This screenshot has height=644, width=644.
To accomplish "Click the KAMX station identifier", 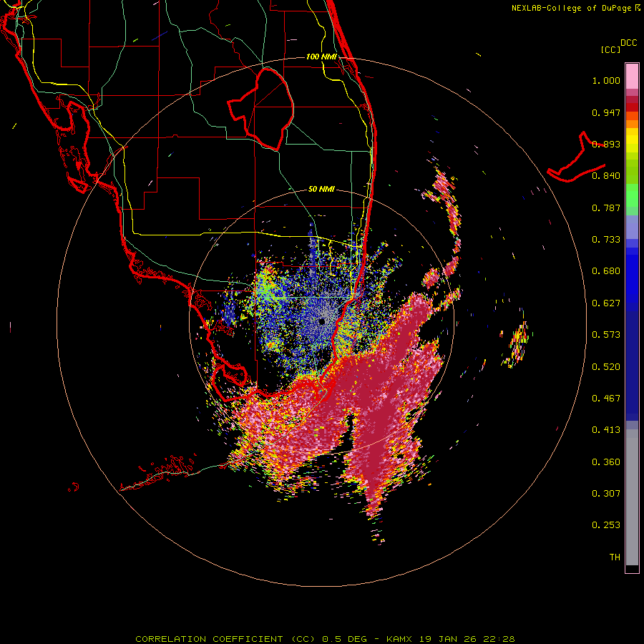I will click(401, 639).
